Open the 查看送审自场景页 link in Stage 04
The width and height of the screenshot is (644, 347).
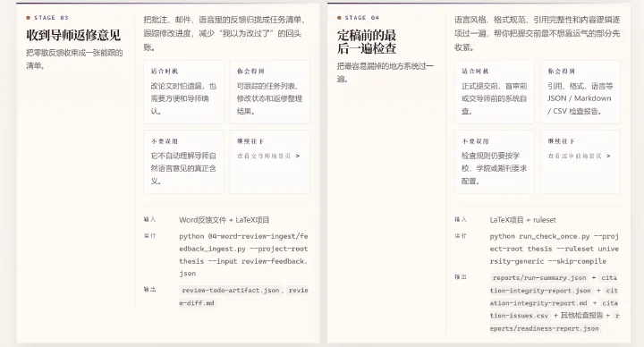coord(579,156)
